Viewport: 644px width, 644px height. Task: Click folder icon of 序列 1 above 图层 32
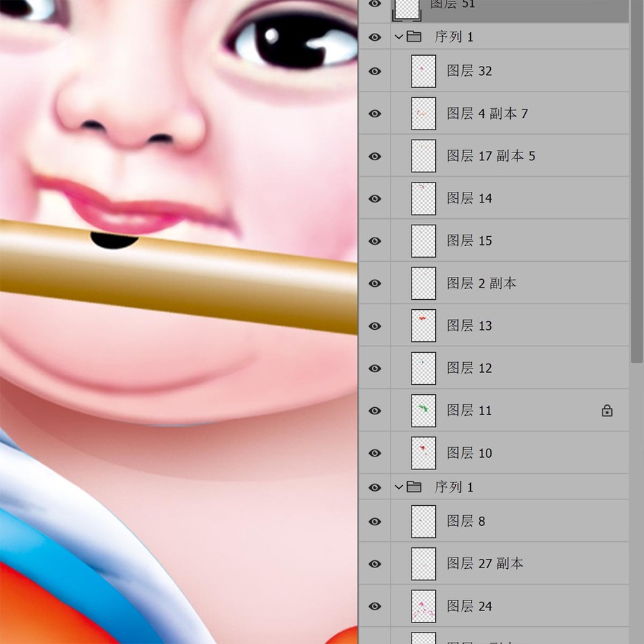414,37
